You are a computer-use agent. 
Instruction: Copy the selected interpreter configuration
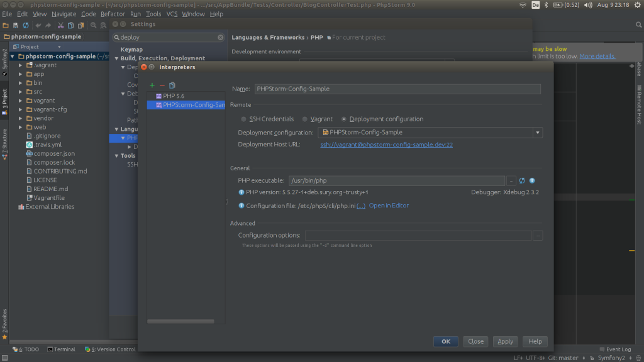(x=172, y=85)
